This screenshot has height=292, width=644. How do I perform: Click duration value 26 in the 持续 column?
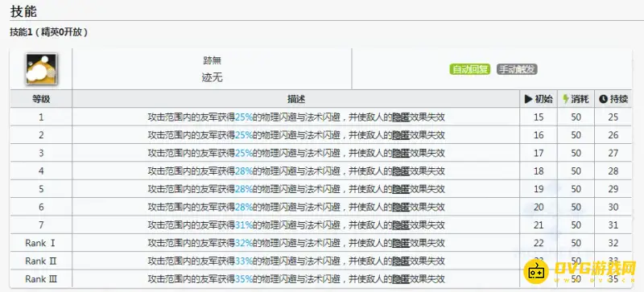(x=613, y=135)
